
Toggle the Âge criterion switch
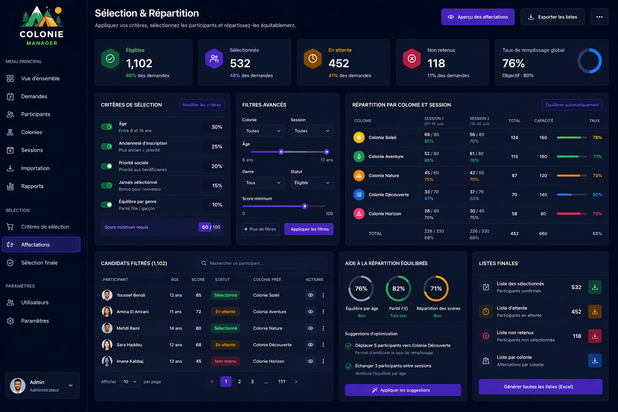[106, 127]
